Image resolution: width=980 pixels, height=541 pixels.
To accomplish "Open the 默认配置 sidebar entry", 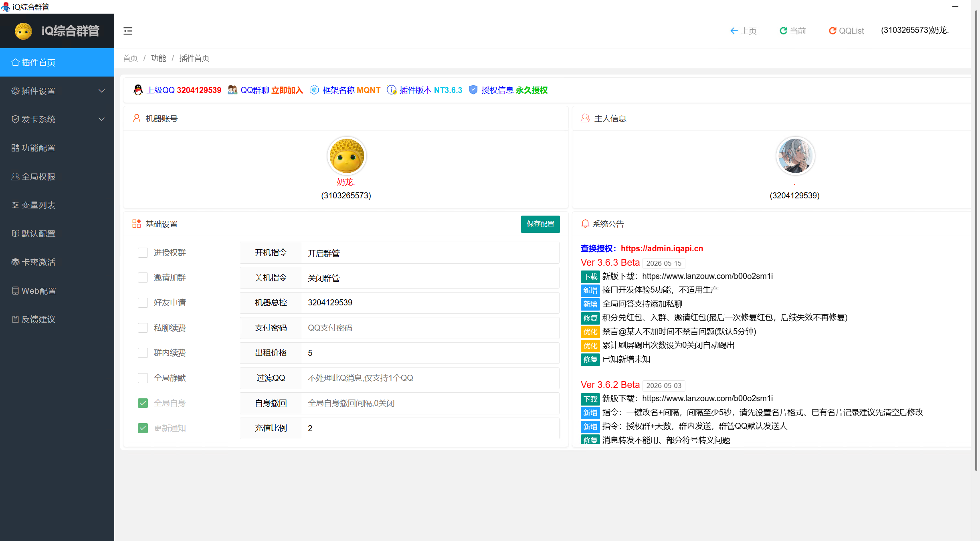I will click(57, 233).
